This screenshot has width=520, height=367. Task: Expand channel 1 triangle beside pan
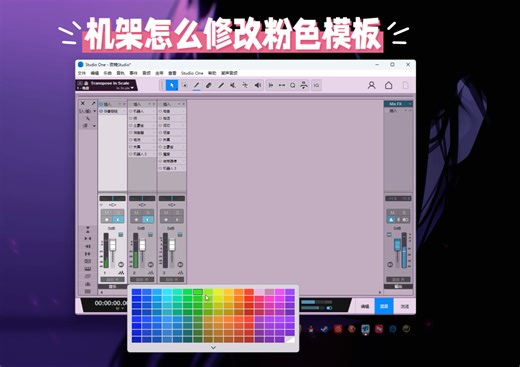click(x=101, y=205)
